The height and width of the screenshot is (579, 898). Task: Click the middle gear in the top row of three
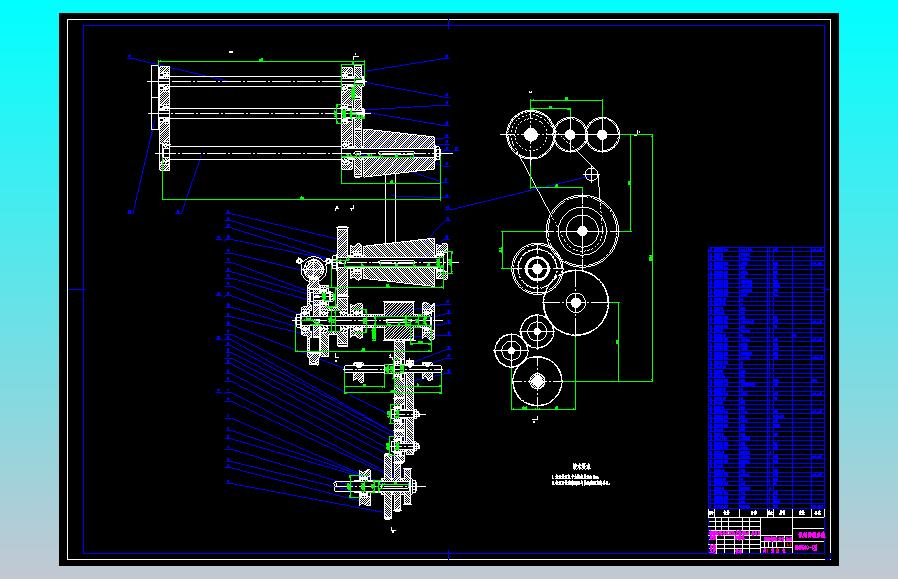tap(570, 135)
